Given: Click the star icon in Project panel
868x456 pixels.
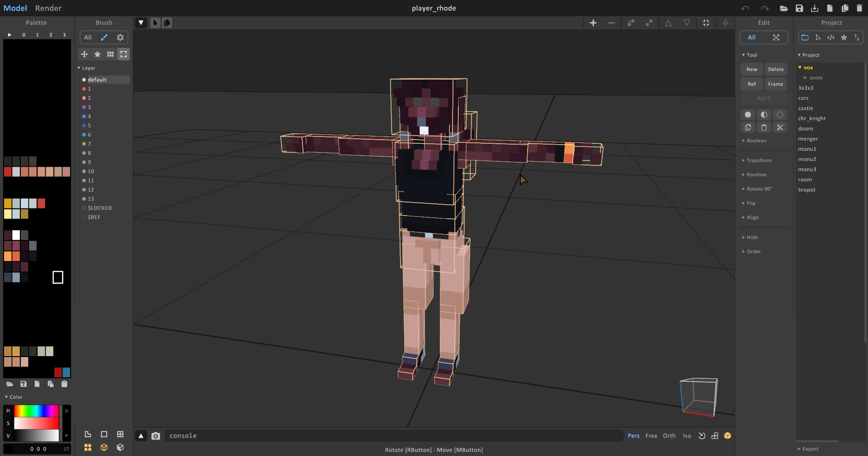Looking at the screenshot, I should [x=844, y=38].
